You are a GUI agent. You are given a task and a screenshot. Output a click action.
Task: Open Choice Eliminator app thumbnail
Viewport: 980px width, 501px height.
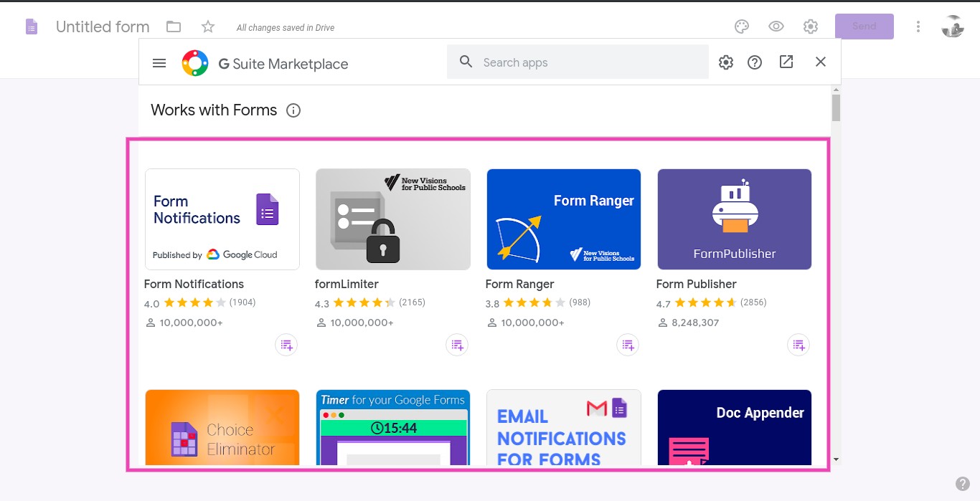(222, 428)
